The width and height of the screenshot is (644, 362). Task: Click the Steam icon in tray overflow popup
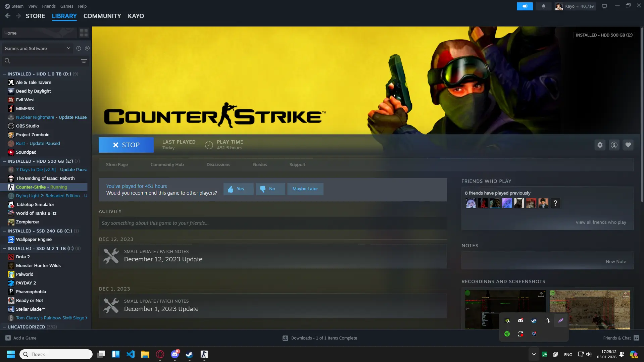click(x=534, y=320)
